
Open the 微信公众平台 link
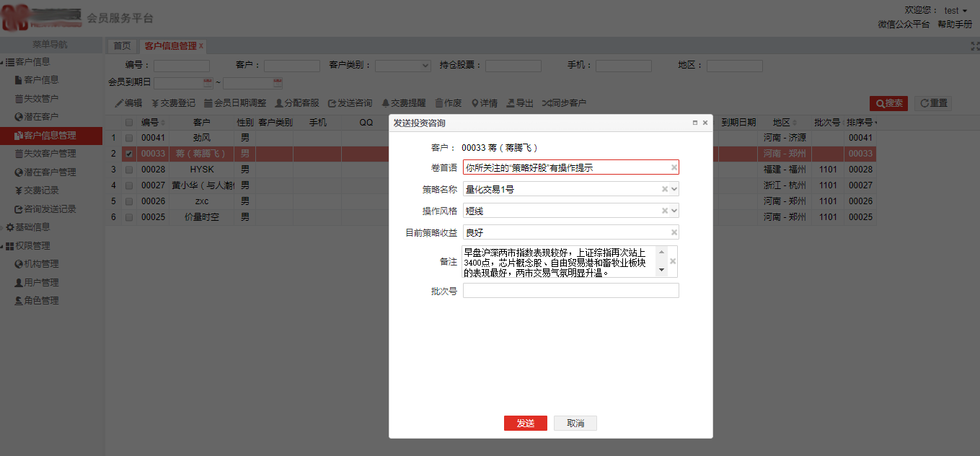click(904, 24)
